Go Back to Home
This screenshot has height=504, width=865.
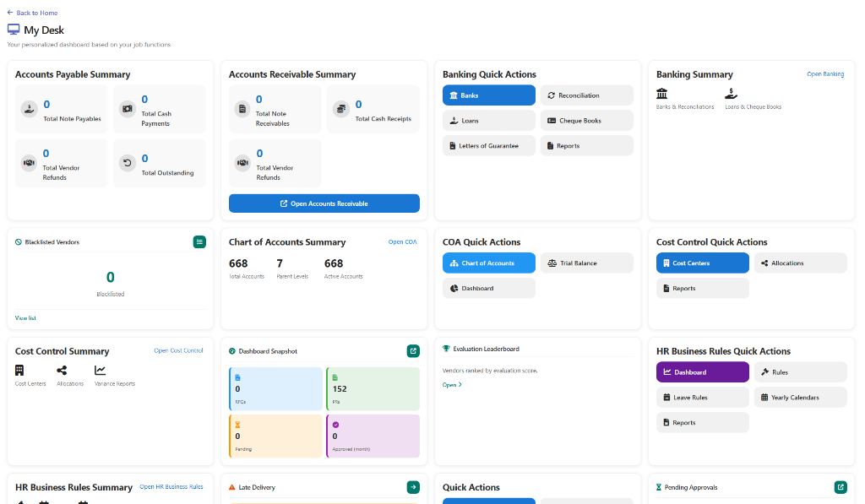click(x=32, y=13)
